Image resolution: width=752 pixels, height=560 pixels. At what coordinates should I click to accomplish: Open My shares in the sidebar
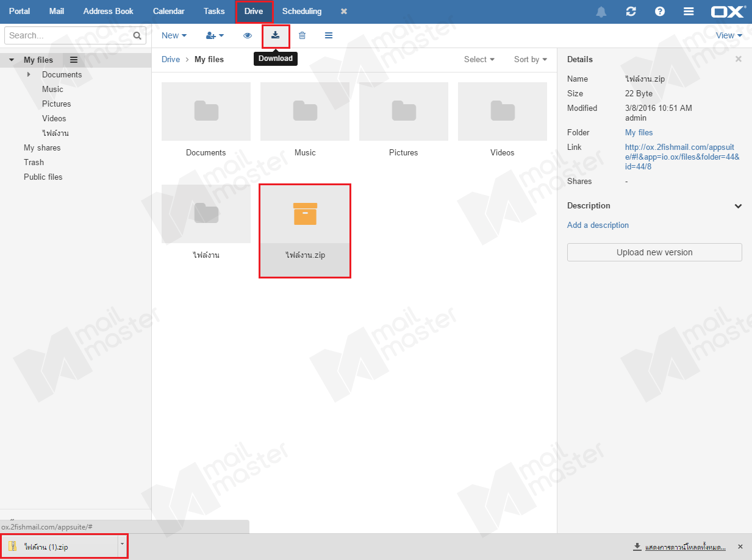click(x=42, y=147)
